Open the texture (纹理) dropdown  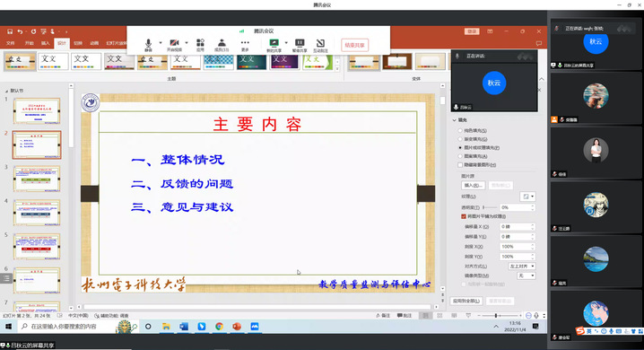(x=527, y=197)
